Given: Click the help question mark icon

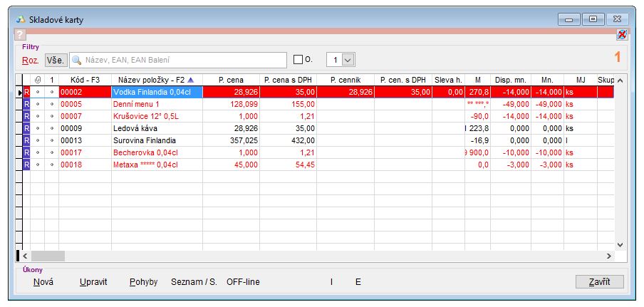Looking at the screenshot, I should (x=20, y=34).
